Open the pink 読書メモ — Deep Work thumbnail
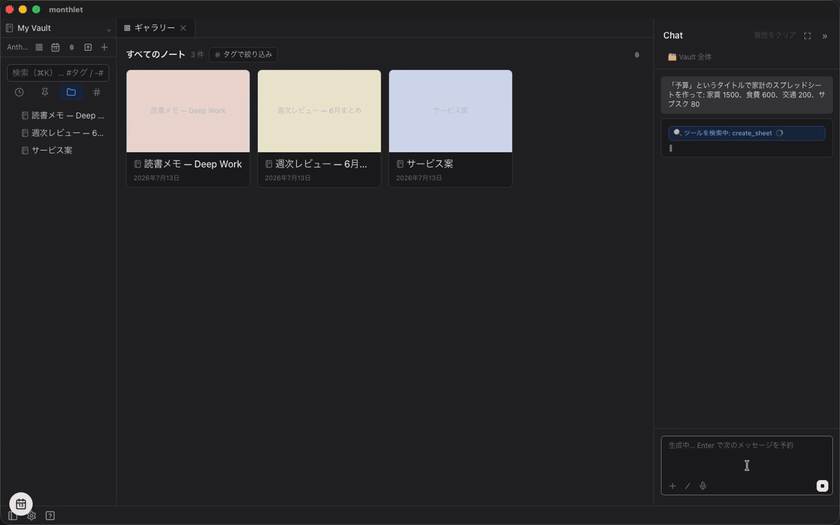 (188, 111)
